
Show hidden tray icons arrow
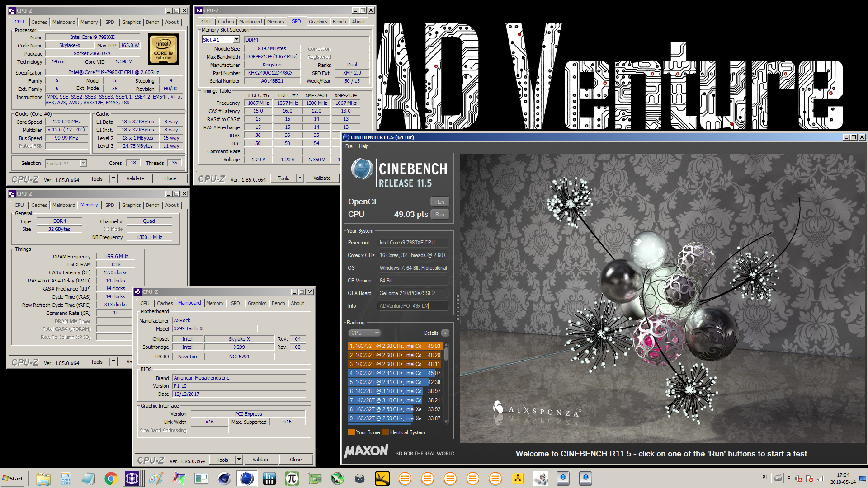(789, 478)
